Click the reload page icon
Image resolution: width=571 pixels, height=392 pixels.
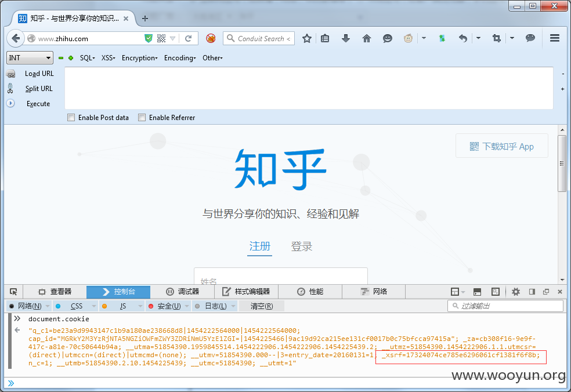(188, 38)
